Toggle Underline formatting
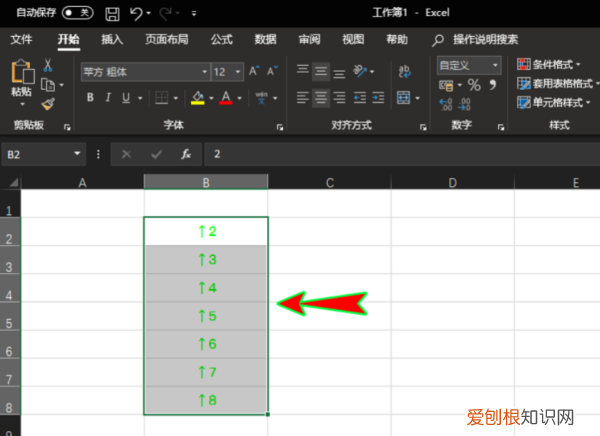 point(126,98)
